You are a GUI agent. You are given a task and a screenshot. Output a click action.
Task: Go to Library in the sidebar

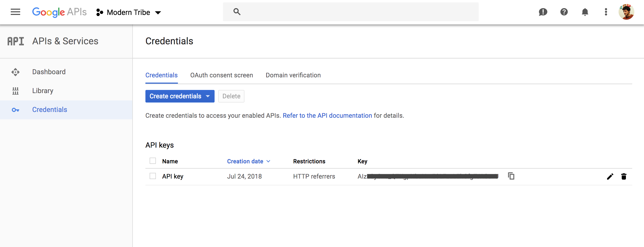(43, 91)
